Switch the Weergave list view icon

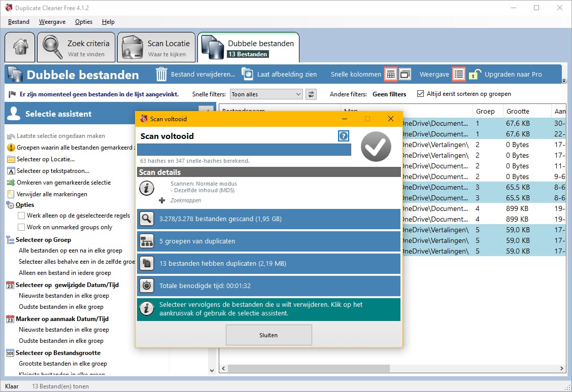459,74
